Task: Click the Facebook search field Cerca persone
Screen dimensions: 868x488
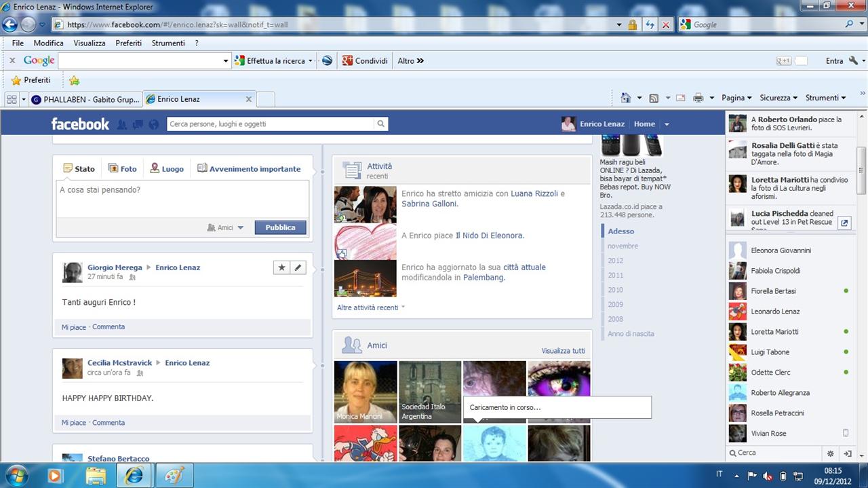Action: click(x=271, y=124)
